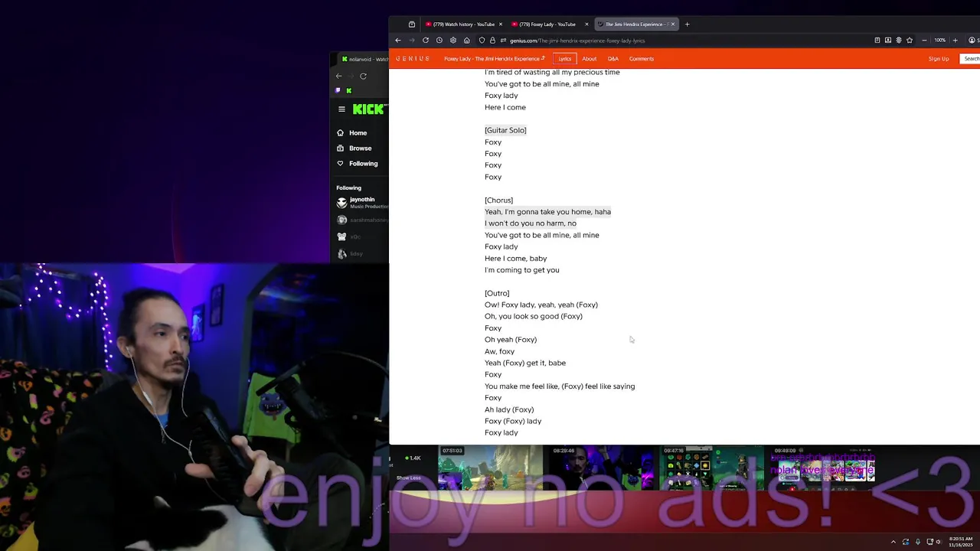Open the About section on Genius

[589, 59]
